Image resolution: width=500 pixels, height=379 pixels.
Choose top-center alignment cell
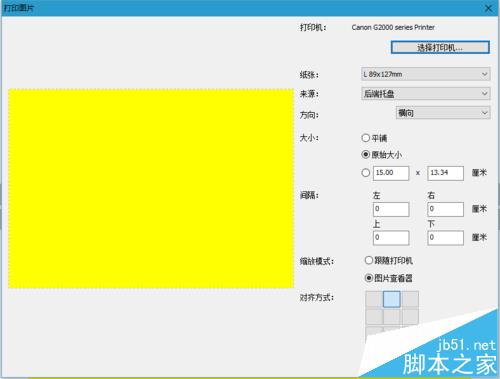[392, 299]
